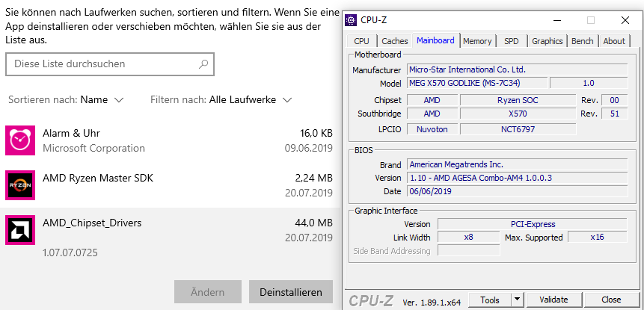644x310 pixels.
Task: Click the Tools button in CPU-Z
Action: (490, 300)
